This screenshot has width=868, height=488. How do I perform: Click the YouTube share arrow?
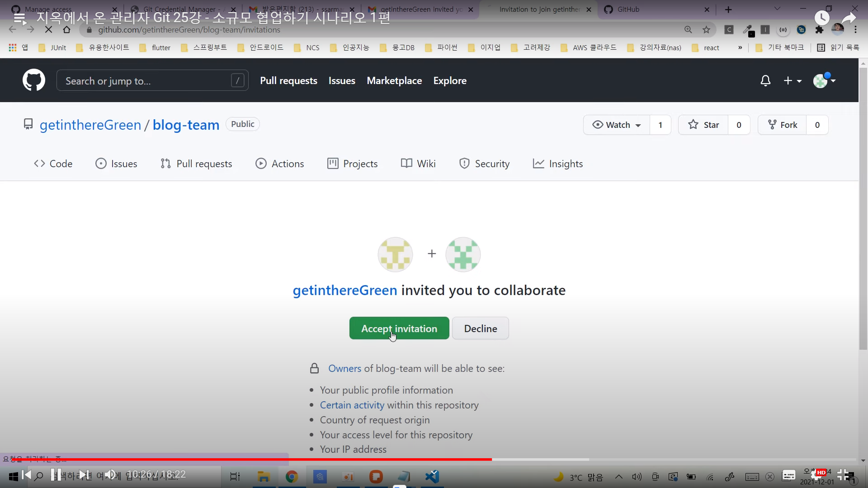point(849,18)
